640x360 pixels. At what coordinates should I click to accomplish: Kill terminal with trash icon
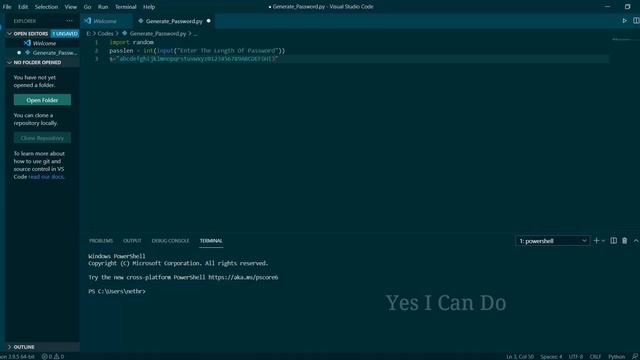click(x=624, y=241)
